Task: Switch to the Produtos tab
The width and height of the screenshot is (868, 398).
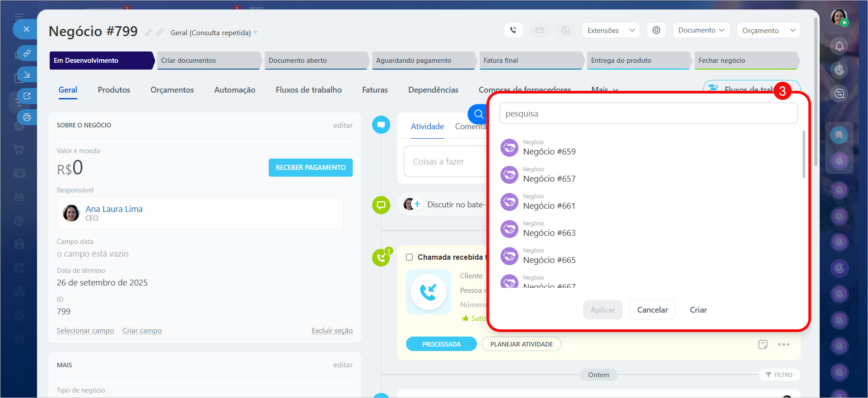Action: click(114, 90)
